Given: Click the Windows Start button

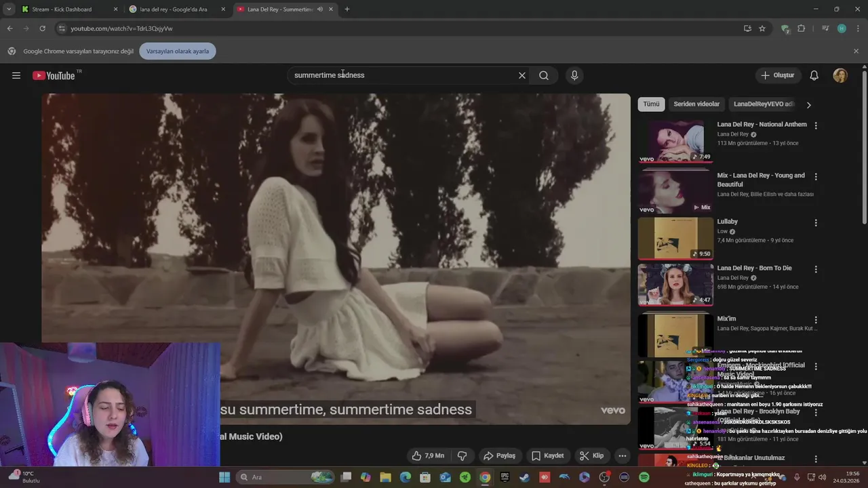Looking at the screenshot, I should pyautogui.click(x=224, y=477).
